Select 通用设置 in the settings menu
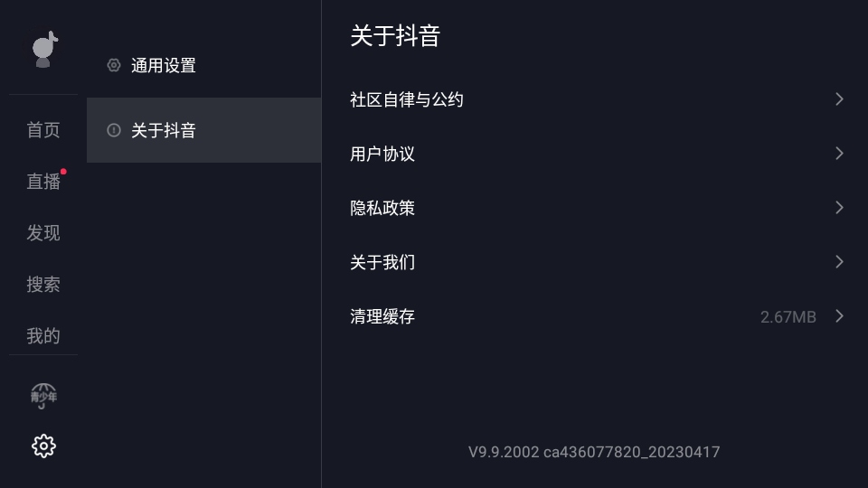 (x=164, y=65)
